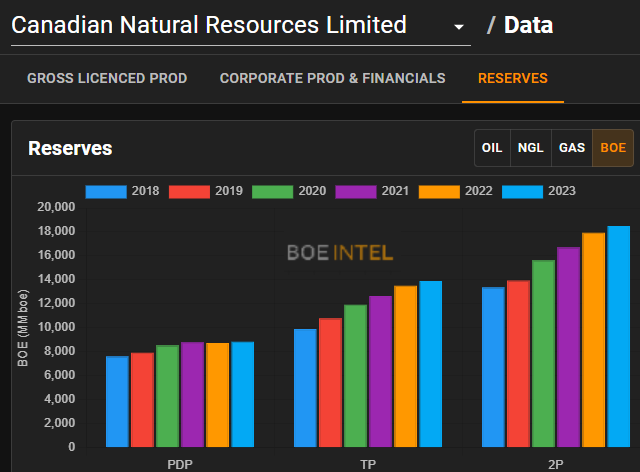This screenshot has height=472, width=640.
Task: Toggle the 2020 legend series
Action: [x=289, y=191]
